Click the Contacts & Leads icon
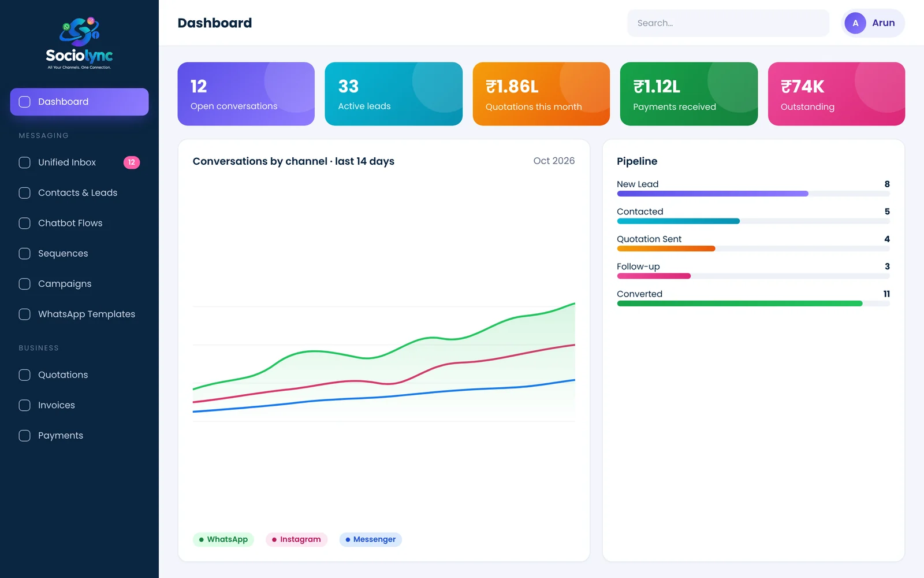This screenshot has width=924, height=578. point(25,193)
